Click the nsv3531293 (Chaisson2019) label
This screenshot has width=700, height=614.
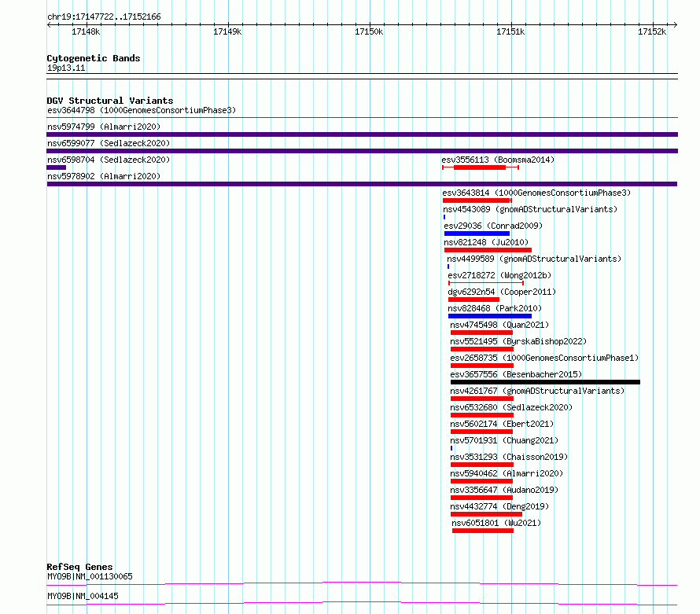pos(509,457)
